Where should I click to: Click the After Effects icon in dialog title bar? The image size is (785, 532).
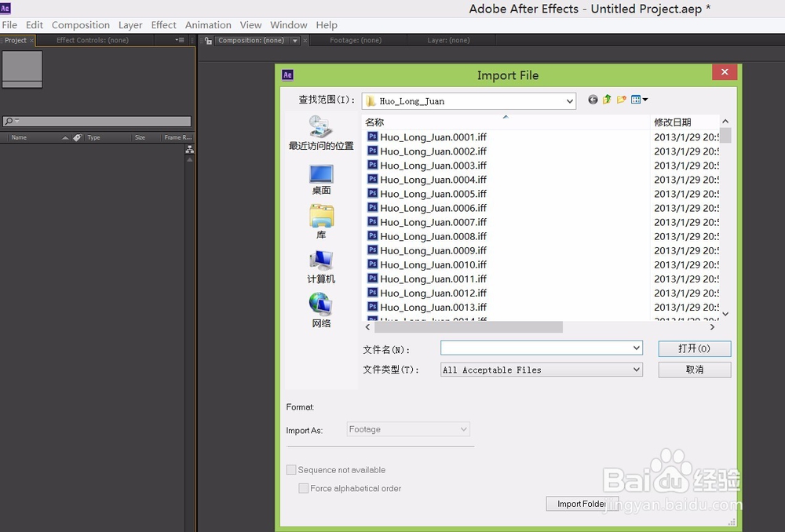(x=287, y=75)
